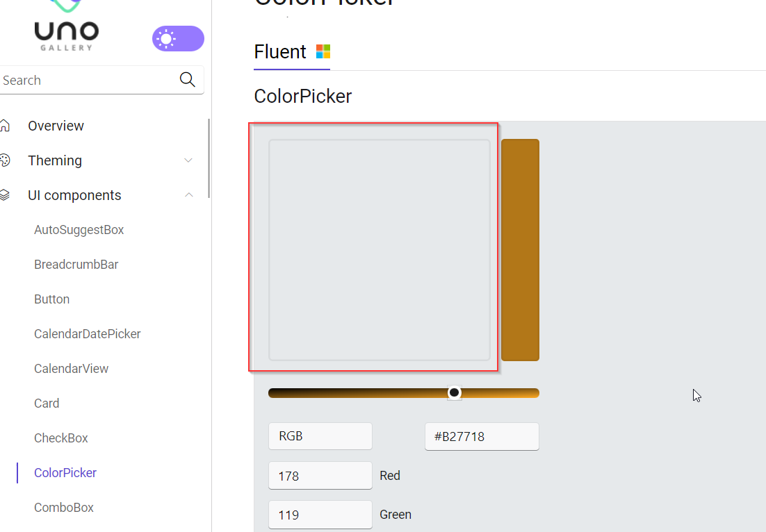Click the search magnifier icon

click(187, 79)
